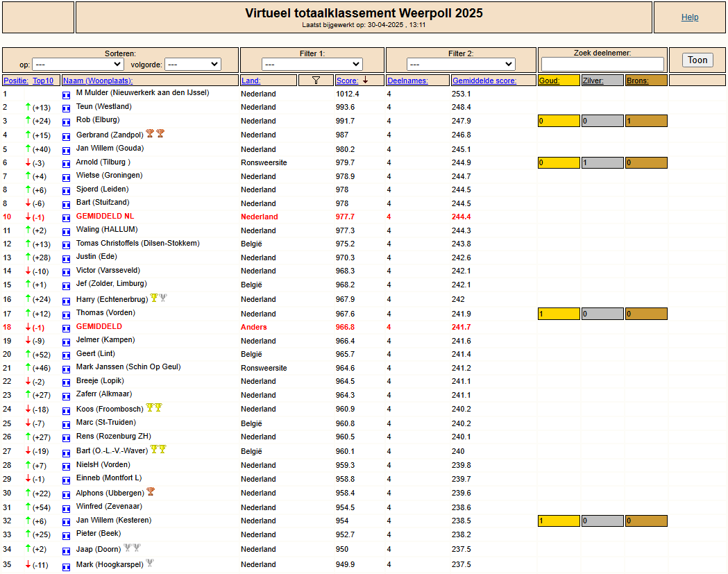728x574 pixels.
Task: Click blue icon next to Arnold (Tilburg)
Action: [67, 163]
